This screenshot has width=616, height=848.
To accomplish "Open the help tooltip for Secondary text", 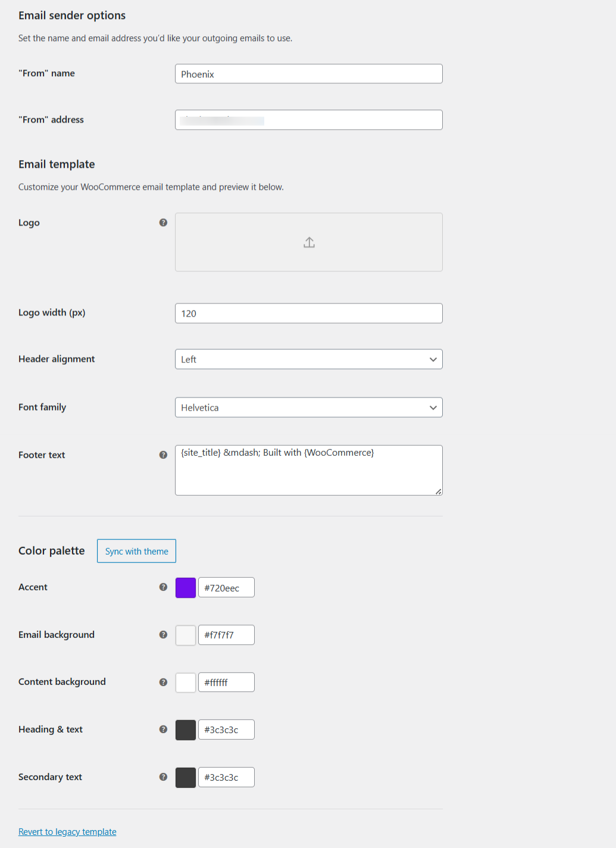I will (x=163, y=777).
